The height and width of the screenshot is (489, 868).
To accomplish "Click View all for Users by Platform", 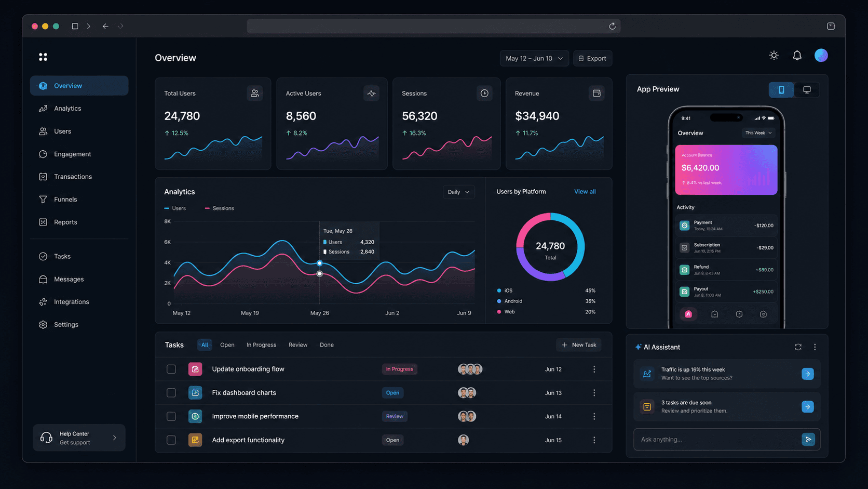I will 585,192.
